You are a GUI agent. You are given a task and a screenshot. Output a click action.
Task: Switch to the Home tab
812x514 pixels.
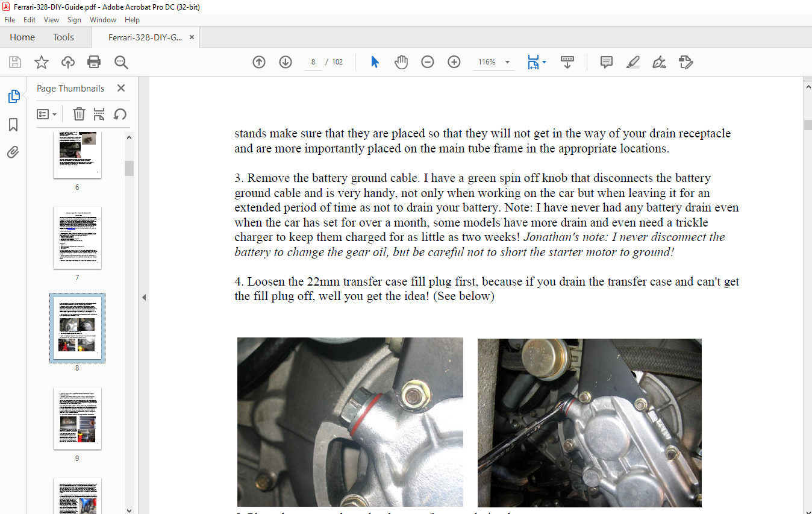(x=22, y=37)
